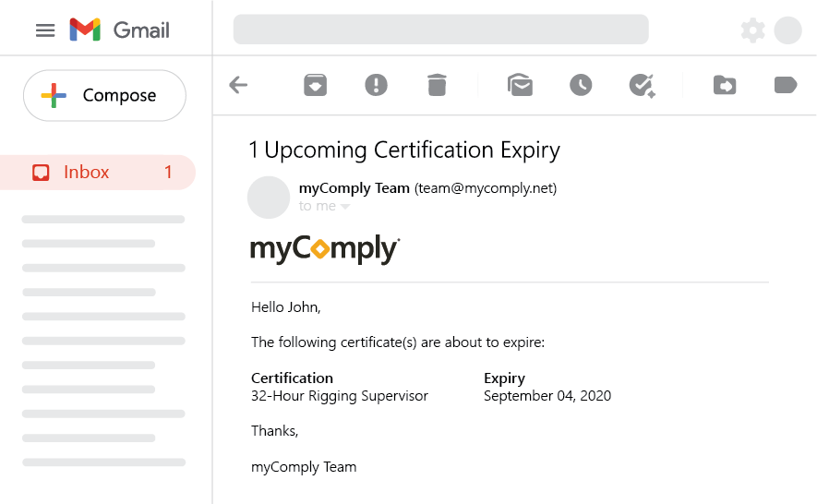
Task: Archive this email
Action: click(315, 85)
